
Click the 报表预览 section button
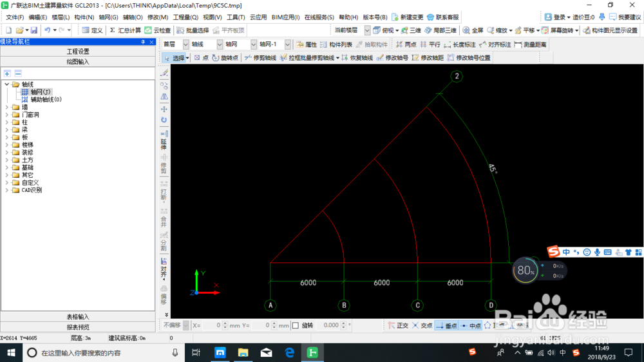pos(78,327)
